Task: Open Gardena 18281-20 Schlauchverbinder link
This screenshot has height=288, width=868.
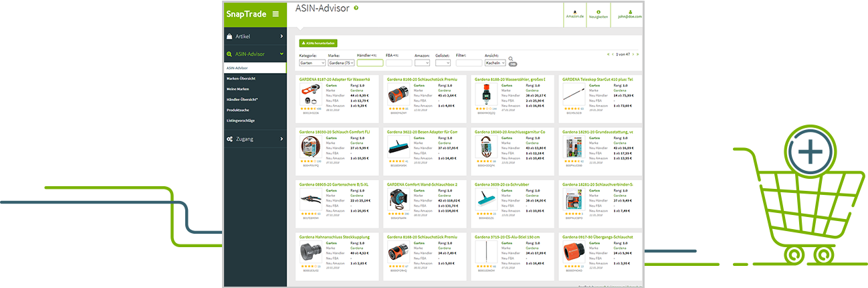Action: pyautogui.click(x=597, y=184)
